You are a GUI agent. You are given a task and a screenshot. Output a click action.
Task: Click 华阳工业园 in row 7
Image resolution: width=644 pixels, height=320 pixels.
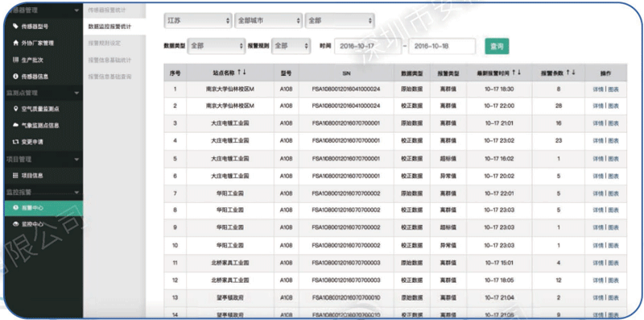click(230, 193)
